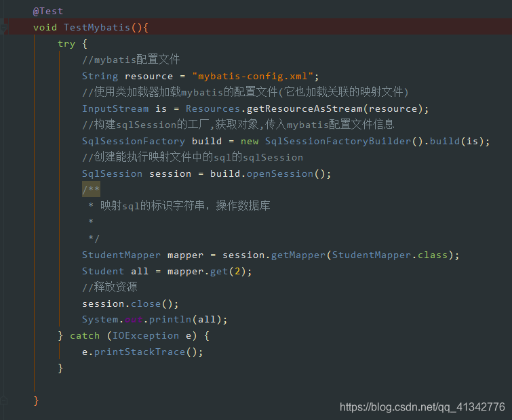This screenshot has height=420, width=512.
Task: Click the SqlSessionFactory type name
Action: (134, 141)
